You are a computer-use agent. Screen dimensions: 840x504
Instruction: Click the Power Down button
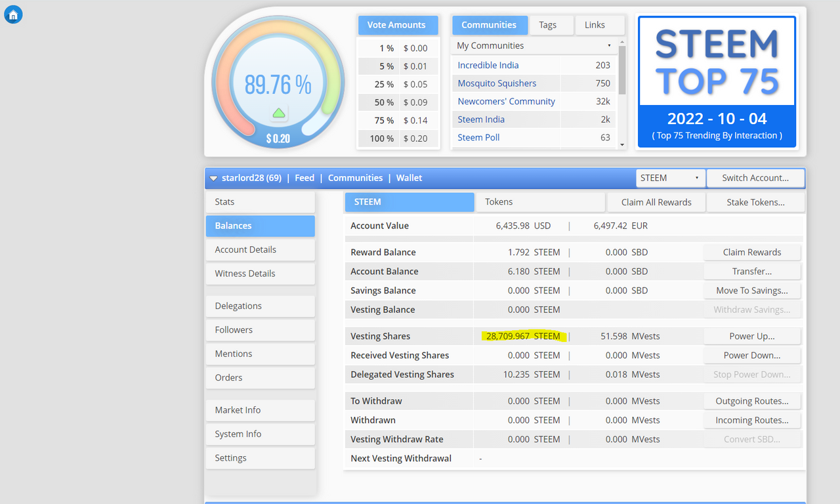(x=752, y=355)
